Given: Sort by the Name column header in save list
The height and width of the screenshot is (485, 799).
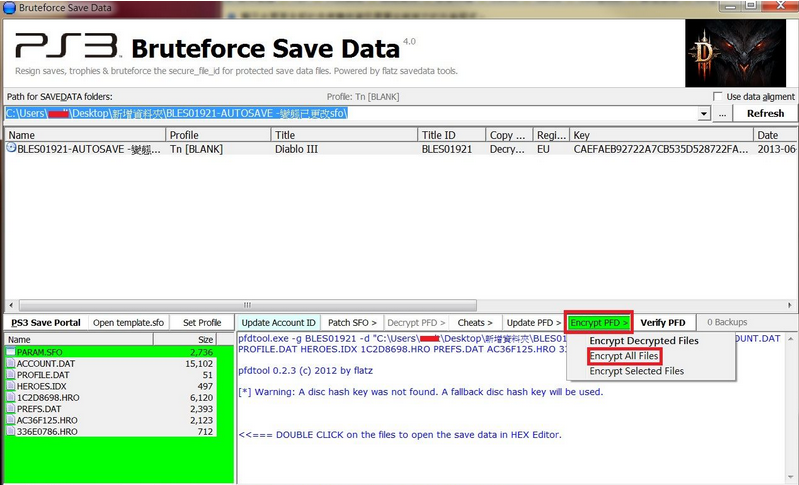Looking at the screenshot, I should point(85,135).
